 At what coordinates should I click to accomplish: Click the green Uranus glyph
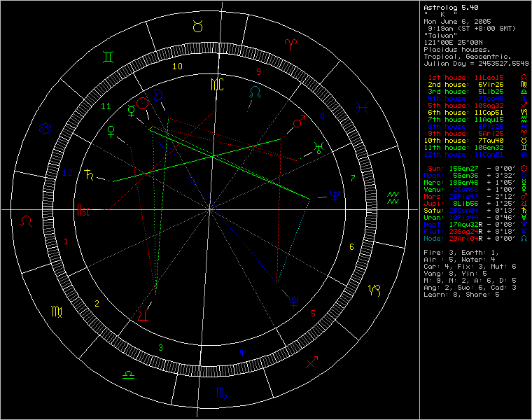pos(318,147)
